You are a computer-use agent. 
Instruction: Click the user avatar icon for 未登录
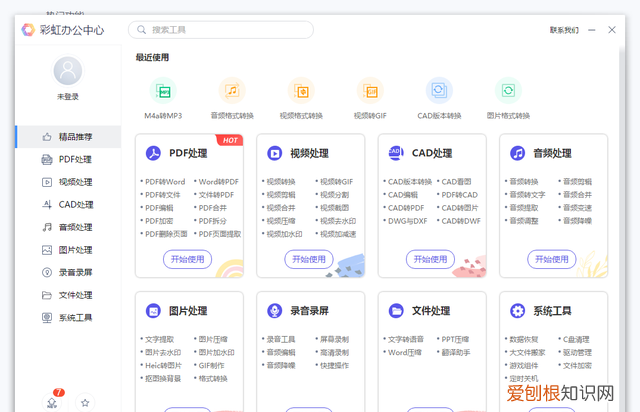(68, 71)
